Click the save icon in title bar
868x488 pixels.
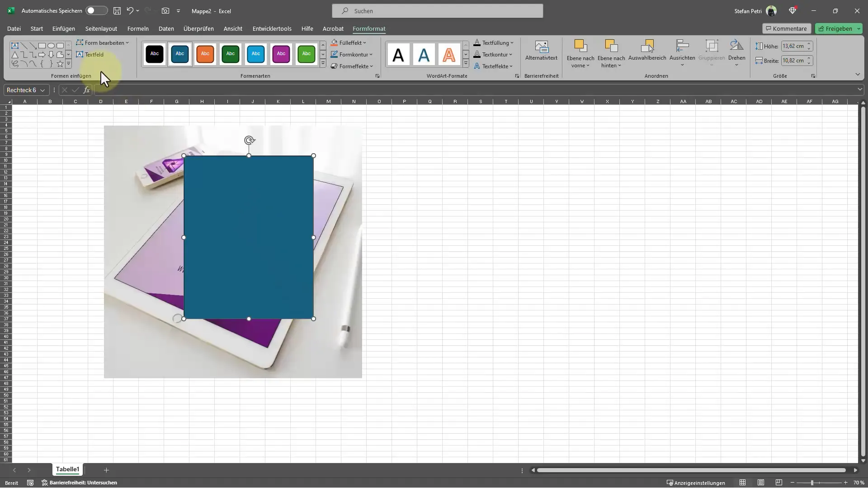click(x=117, y=10)
